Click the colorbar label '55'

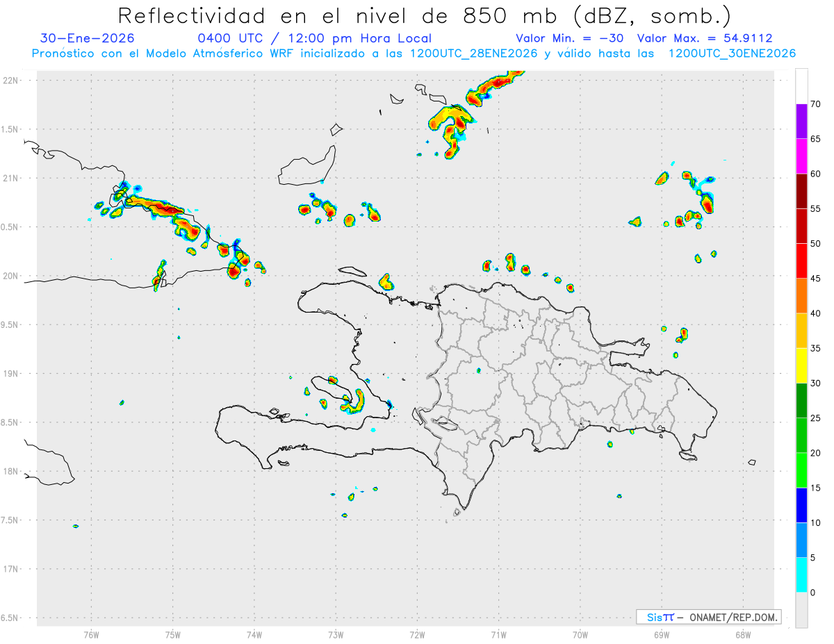[816, 208]
